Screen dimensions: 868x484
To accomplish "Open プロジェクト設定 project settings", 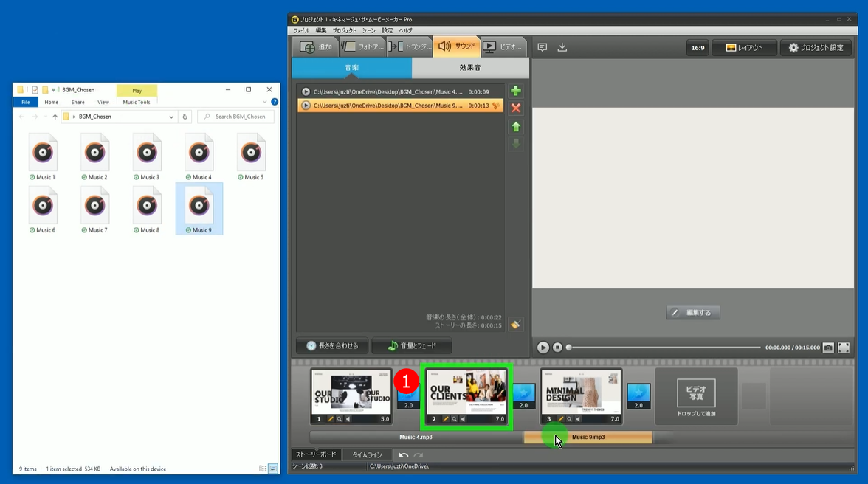I will pos(816,48).
